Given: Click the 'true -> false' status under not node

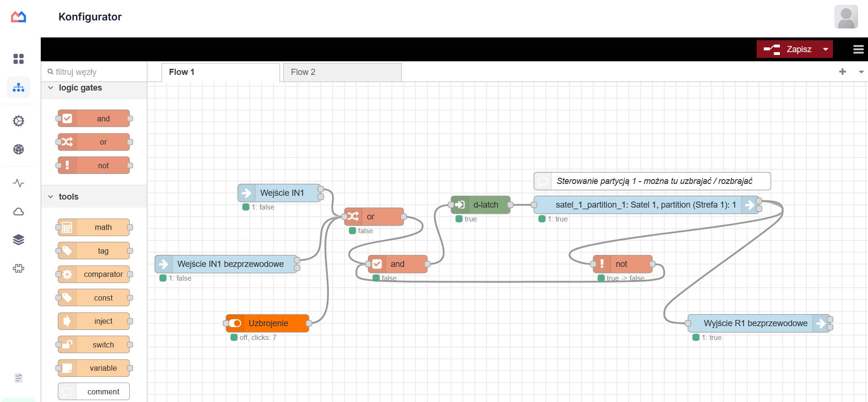Looking at the screenshot, I should pos(625,278).
